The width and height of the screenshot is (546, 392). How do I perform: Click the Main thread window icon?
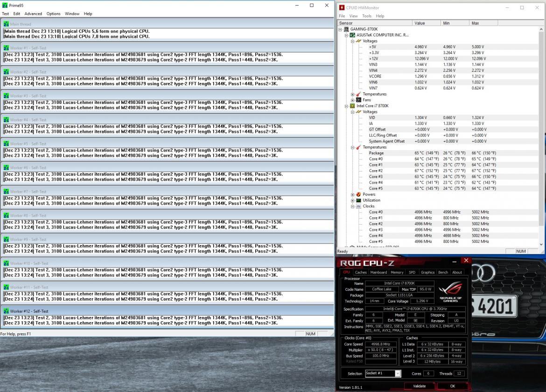click(x=6, y=24)
